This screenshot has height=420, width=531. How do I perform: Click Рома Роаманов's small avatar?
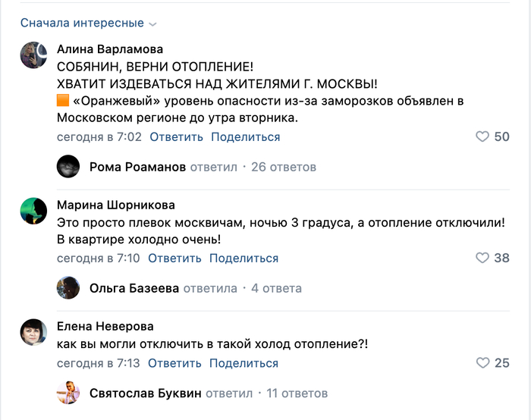pos(68,167)
